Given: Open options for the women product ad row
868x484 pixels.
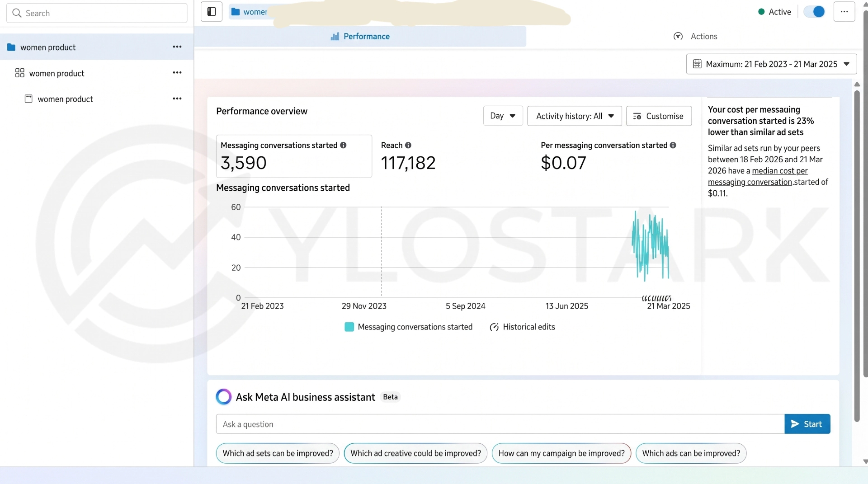Looking at the screenshot, I should pyautogui.click(x=177, y=99).
